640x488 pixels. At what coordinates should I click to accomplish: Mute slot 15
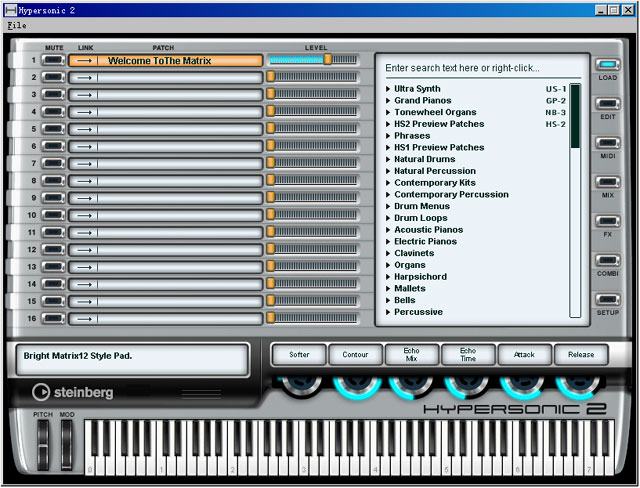(53, 301)
